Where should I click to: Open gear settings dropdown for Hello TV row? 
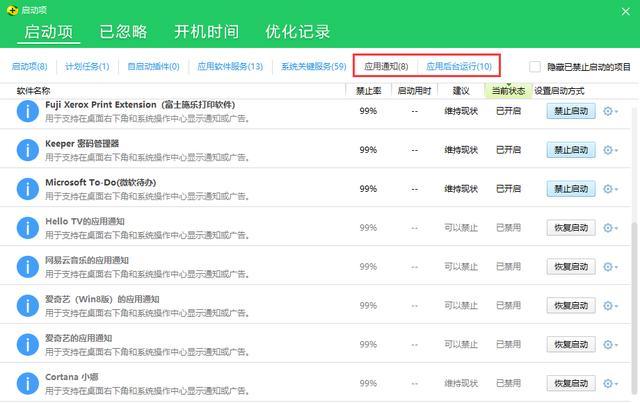[x=611, y=228]
